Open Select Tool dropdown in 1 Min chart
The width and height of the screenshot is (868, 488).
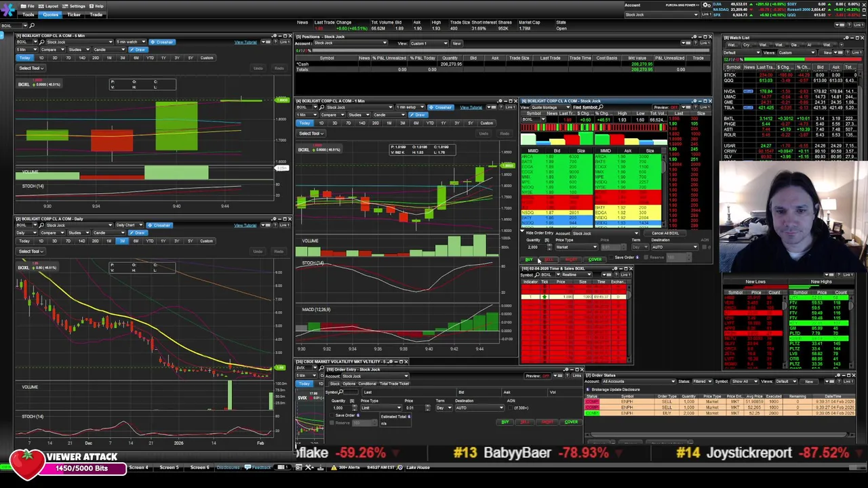point(311,134)
